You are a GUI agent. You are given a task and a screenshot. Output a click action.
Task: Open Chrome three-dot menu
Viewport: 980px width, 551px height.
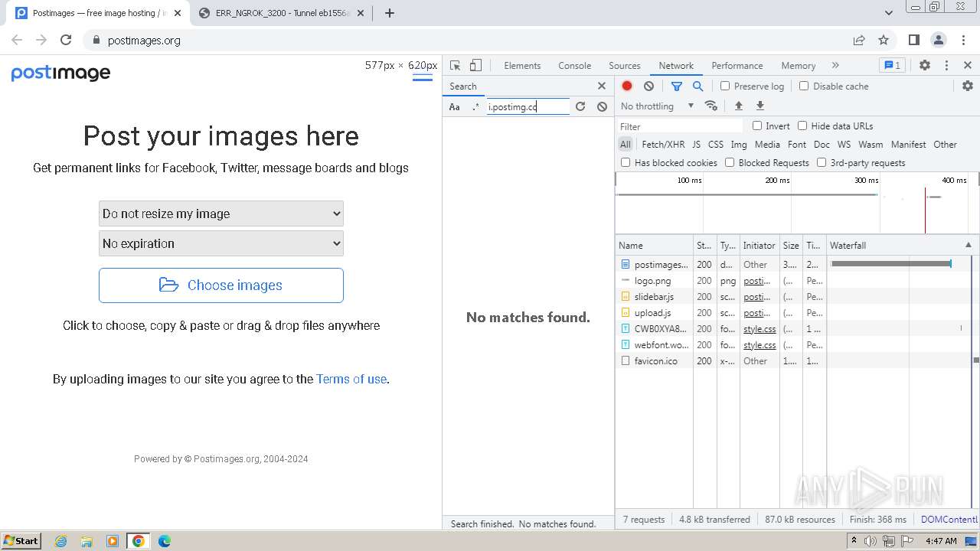963,40
